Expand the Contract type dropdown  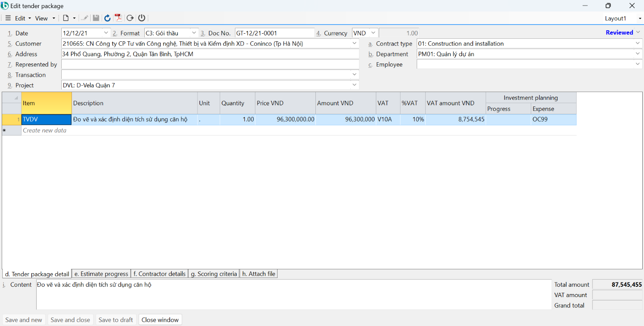638,43
